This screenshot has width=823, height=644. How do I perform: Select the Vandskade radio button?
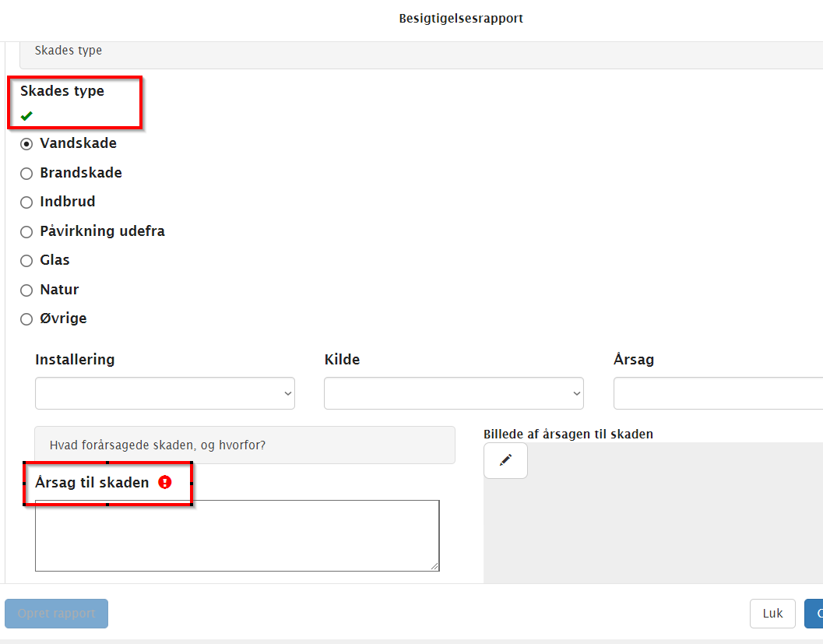coord(26,144)
